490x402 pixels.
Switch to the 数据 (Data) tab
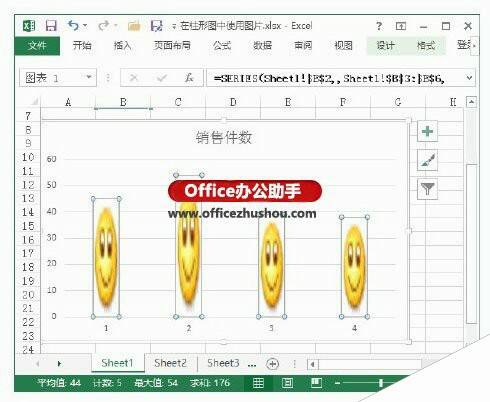pos(262,45)
